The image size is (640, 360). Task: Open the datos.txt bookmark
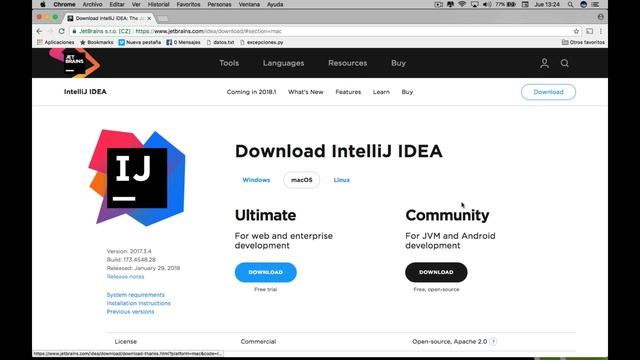220,42
